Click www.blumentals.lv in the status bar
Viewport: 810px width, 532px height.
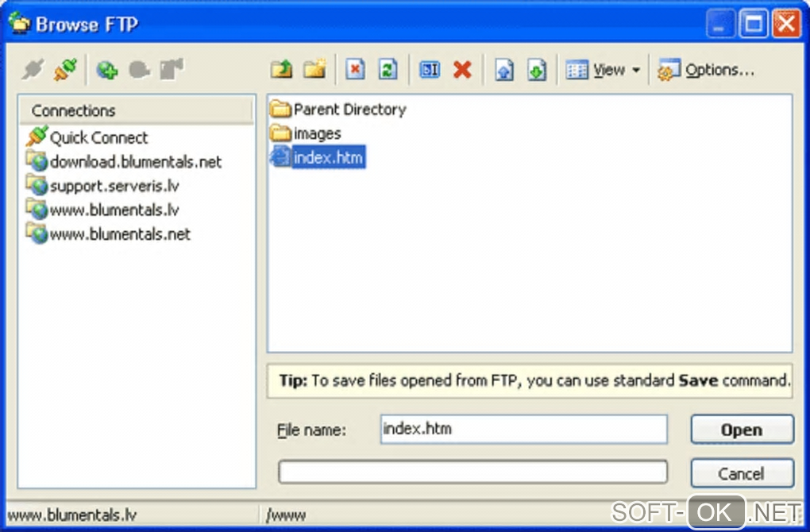coord(71,515)
